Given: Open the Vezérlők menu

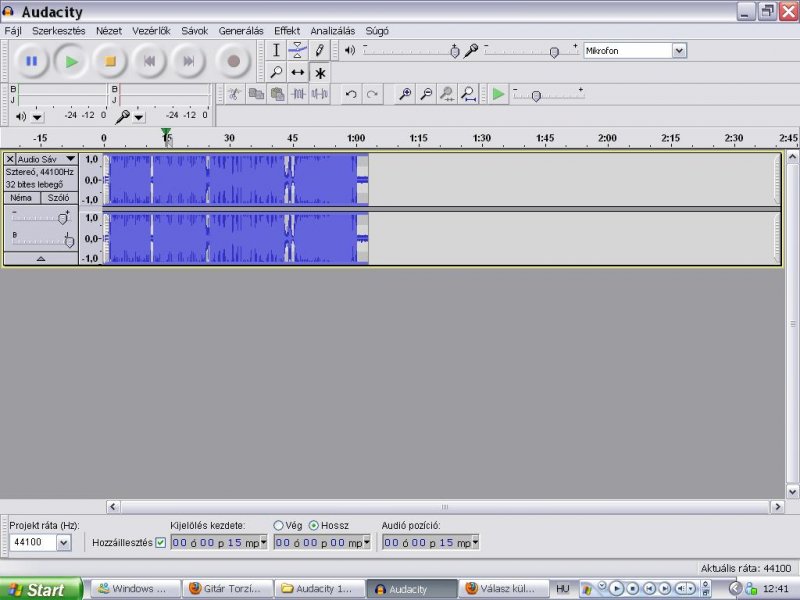Looking at the screenshot, I should pos(151,31).
